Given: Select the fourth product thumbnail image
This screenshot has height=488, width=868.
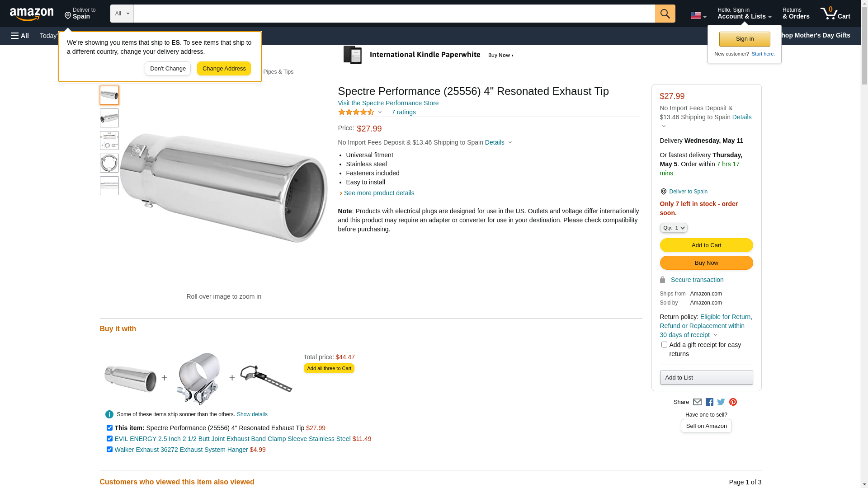Looking at the screenshot, I should coord(109,163).
